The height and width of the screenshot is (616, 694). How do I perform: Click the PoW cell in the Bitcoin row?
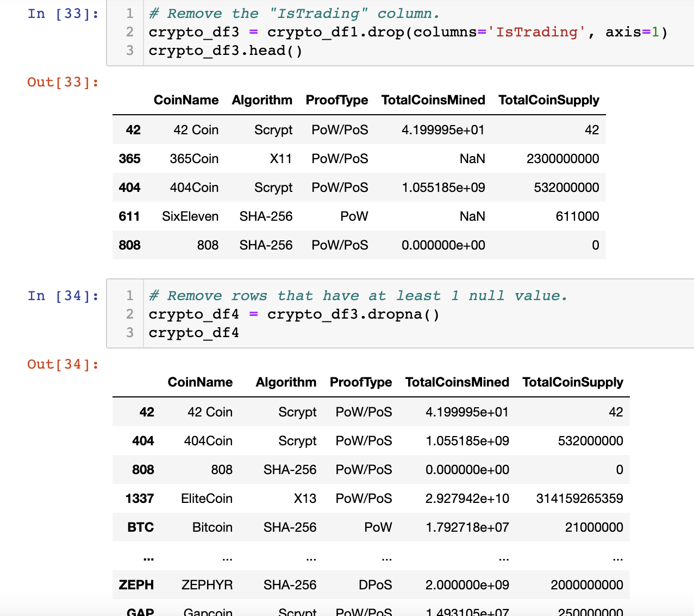click(378, 527)
